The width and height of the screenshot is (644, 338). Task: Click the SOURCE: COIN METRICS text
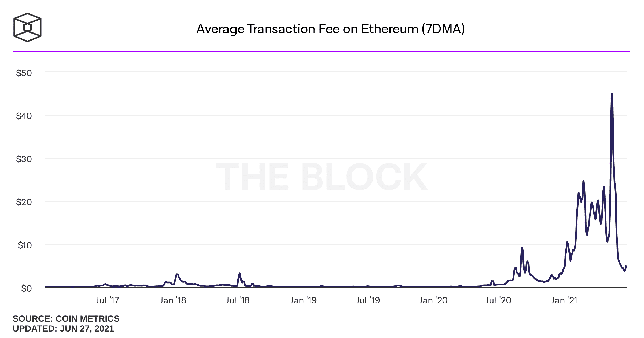(66, 319)
